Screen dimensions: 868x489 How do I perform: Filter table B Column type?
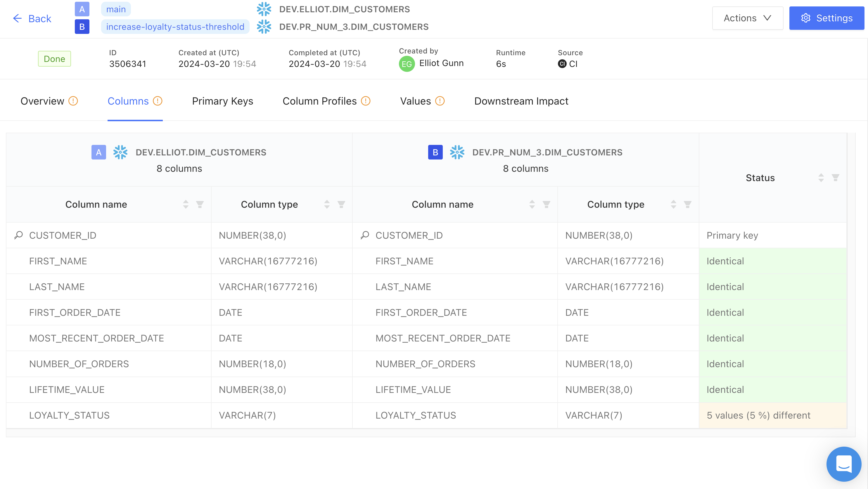[x=687, y=204]
